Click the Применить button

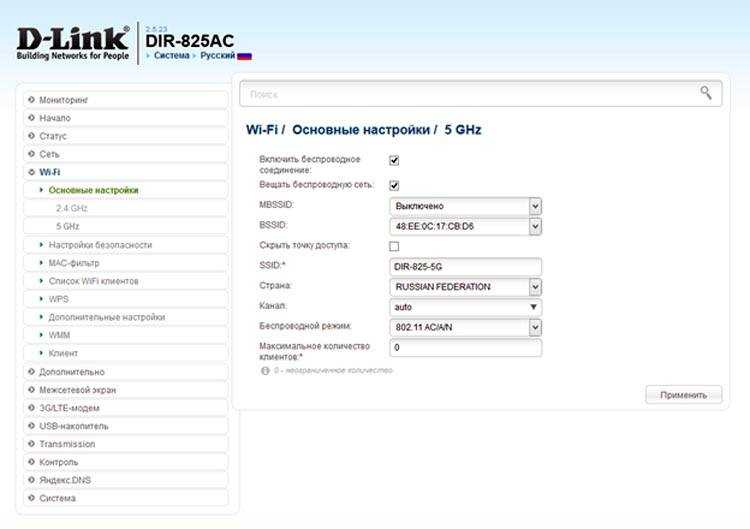point(684,395)
